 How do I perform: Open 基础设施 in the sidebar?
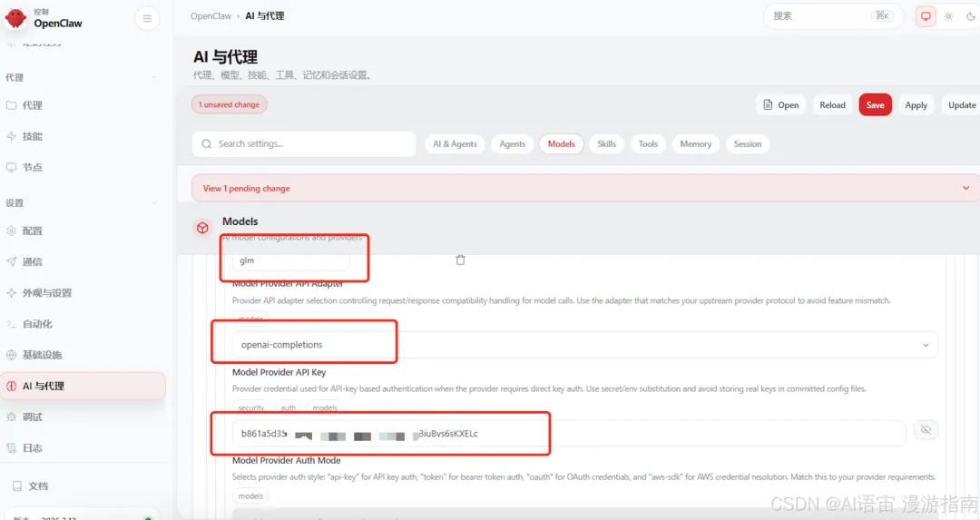pos(83,355)
